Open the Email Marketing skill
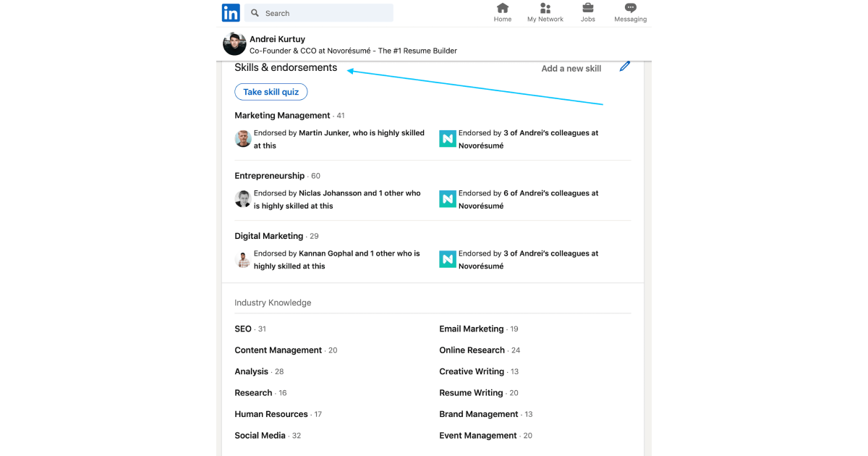The height and width of the screenshot is (456, 868). coord(472,329)
